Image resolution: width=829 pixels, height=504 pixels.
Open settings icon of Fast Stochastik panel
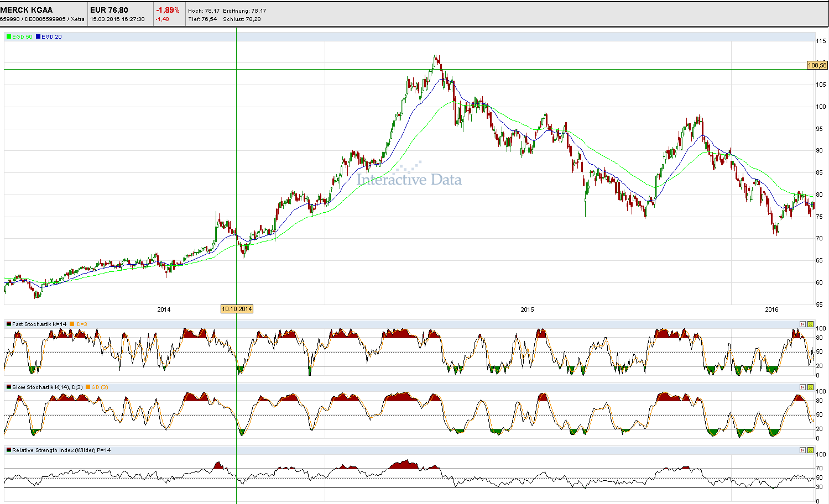pos(802,324)
